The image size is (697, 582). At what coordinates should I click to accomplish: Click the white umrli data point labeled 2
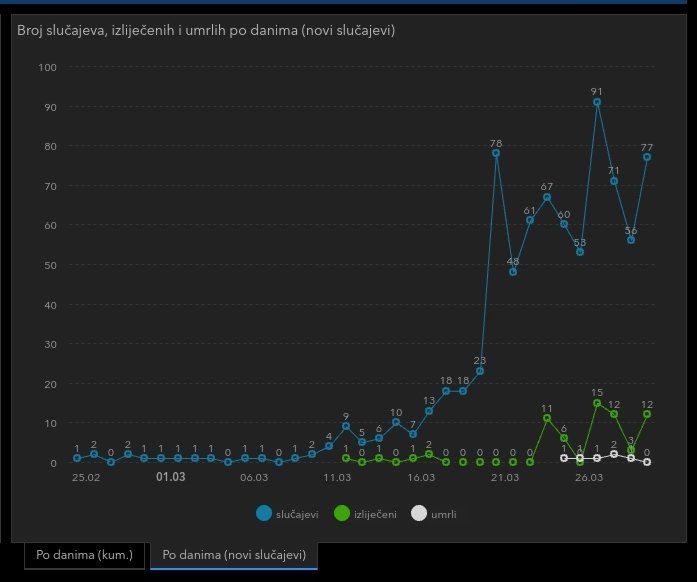pos(614,454)
